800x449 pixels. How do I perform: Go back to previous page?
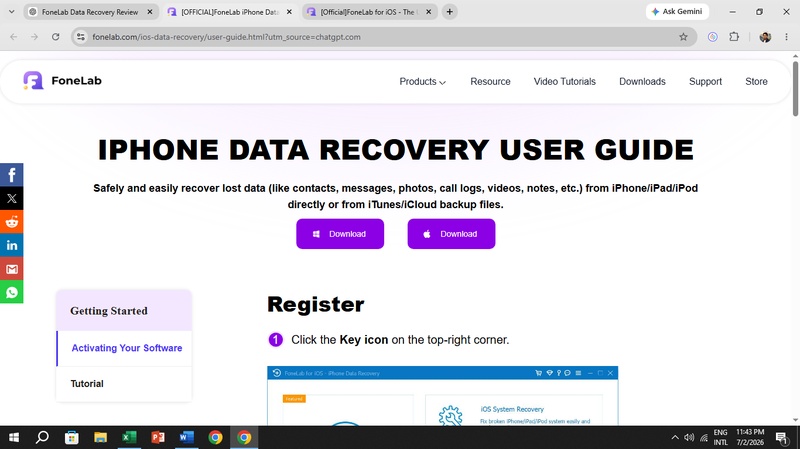tap(14, 37)
